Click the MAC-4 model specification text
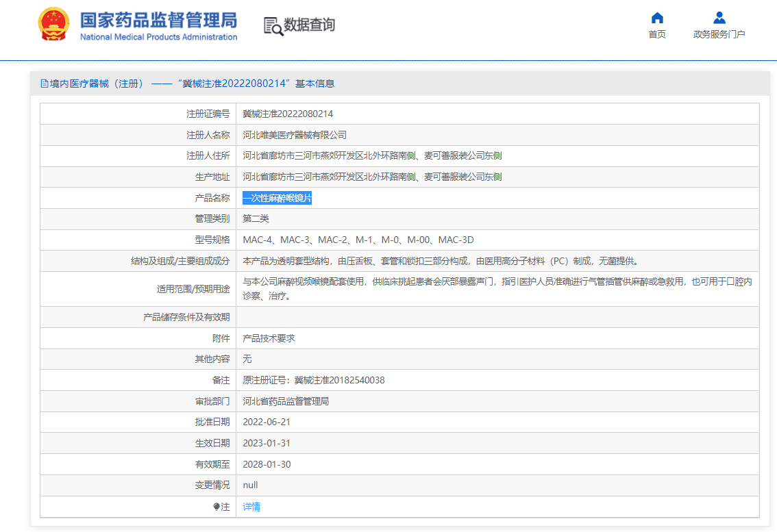Image resolution: width=777 pixels, height=532 pixels. point(258,240)
